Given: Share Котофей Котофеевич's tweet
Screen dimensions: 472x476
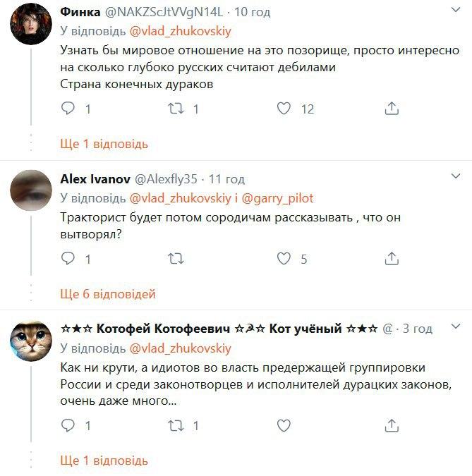Looking at the screenshot, I should [392, 425].
